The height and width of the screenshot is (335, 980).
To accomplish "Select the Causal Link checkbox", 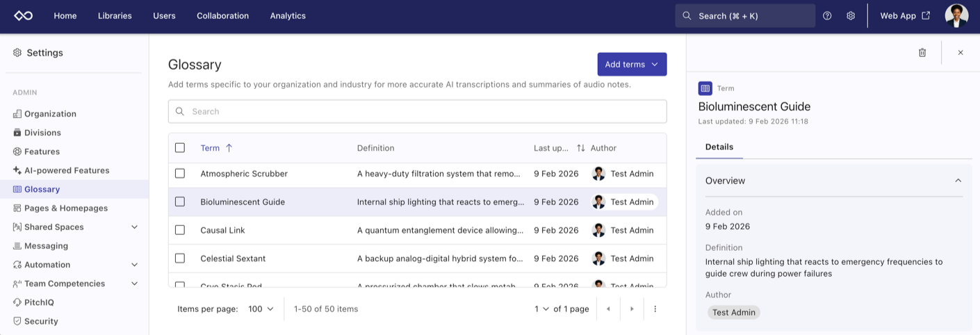I will pos(180,230).
